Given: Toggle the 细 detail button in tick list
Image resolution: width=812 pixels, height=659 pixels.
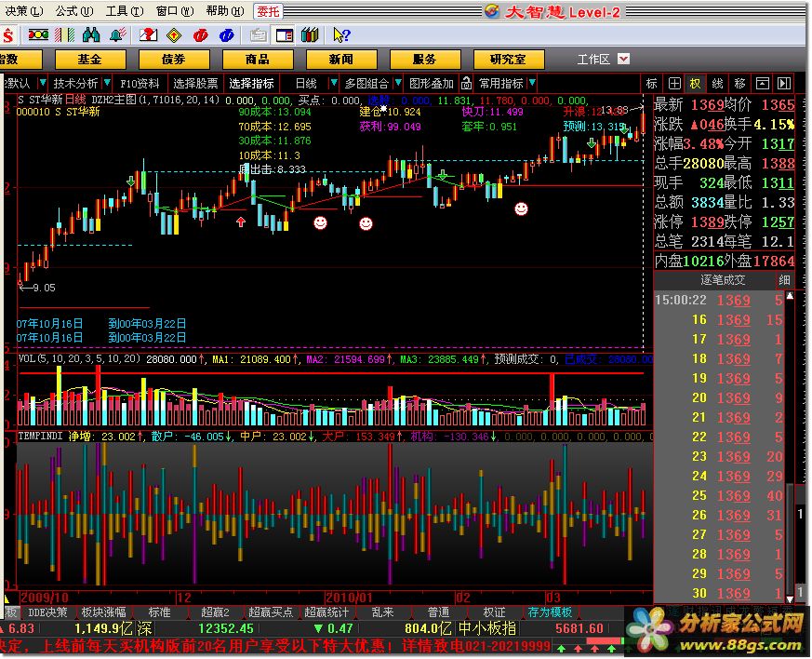Looking at the screenshot, I should (784, 280).
